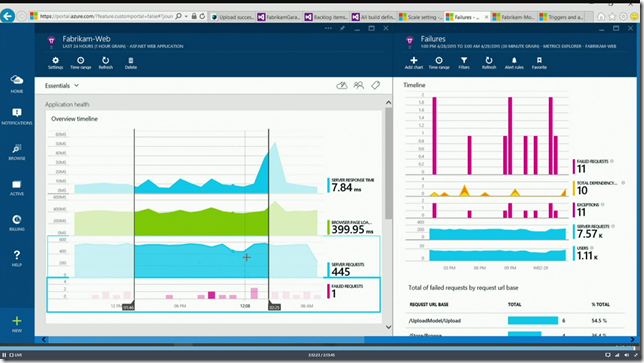Switch to the Scale setting browser tab
644x363 pixels.
pyautogui.click(x=421, y=17)
